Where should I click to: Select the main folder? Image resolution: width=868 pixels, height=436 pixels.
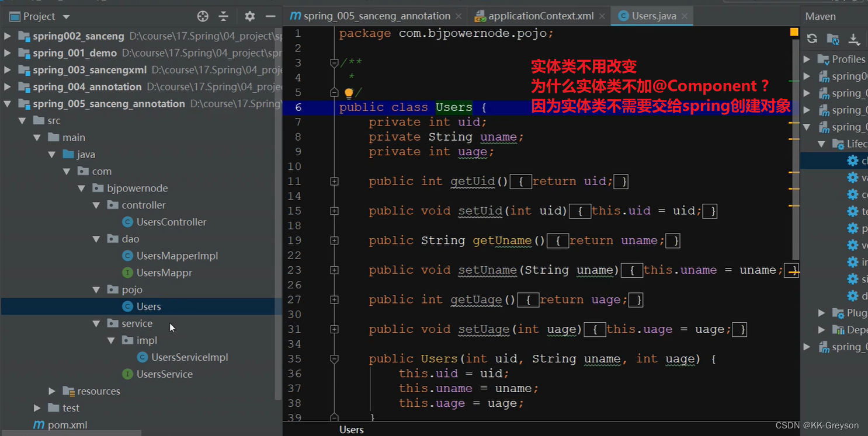(x=74, y=138)
